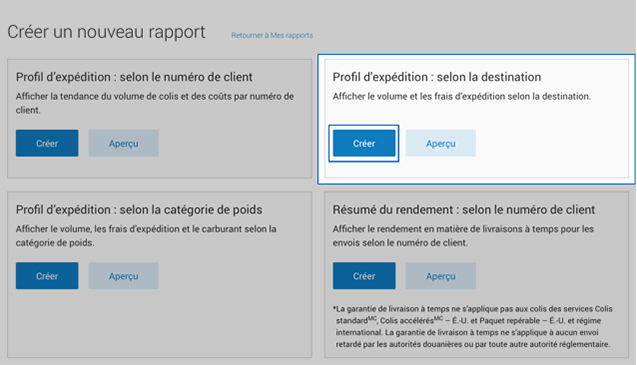Preview the destination report with Aperçu
Viewport: 637px width, 365px height.
(441, 143)
